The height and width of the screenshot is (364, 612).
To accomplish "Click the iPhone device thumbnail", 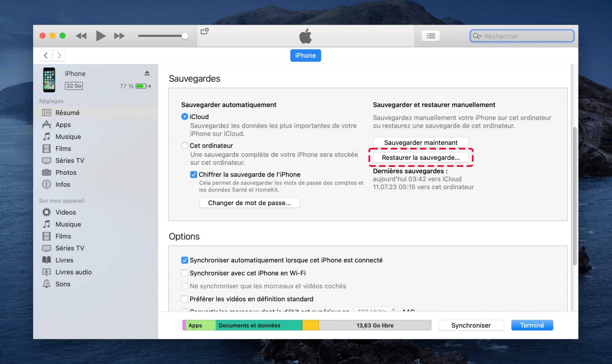I will 49,80.
